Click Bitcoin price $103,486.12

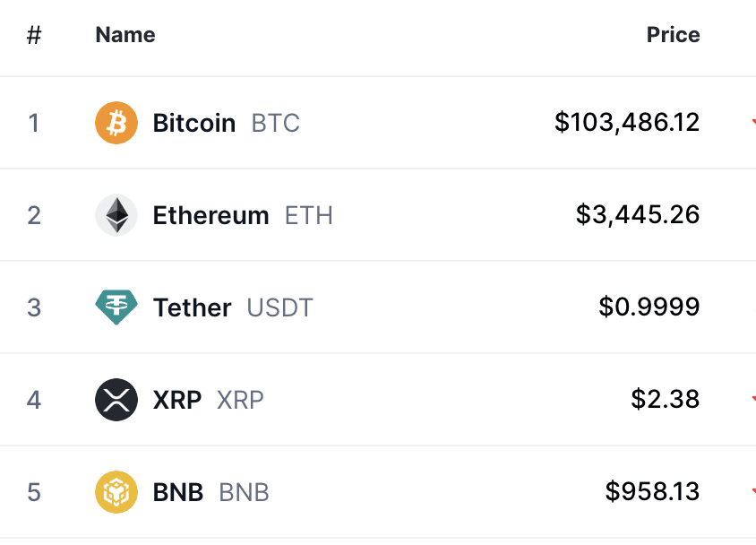[x=627, y=122]
